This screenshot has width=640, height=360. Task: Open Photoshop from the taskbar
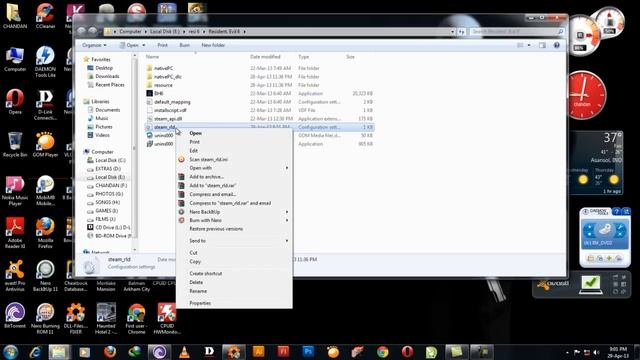click(308, 351)
